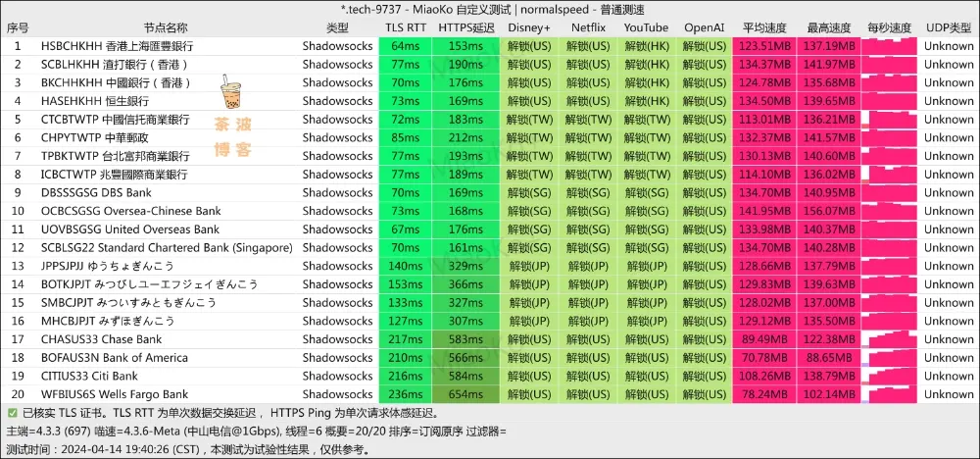Select node CHPYTWTP 中華郵政
This screenshot has height=459, width=980.
click(x=95, y=137)
